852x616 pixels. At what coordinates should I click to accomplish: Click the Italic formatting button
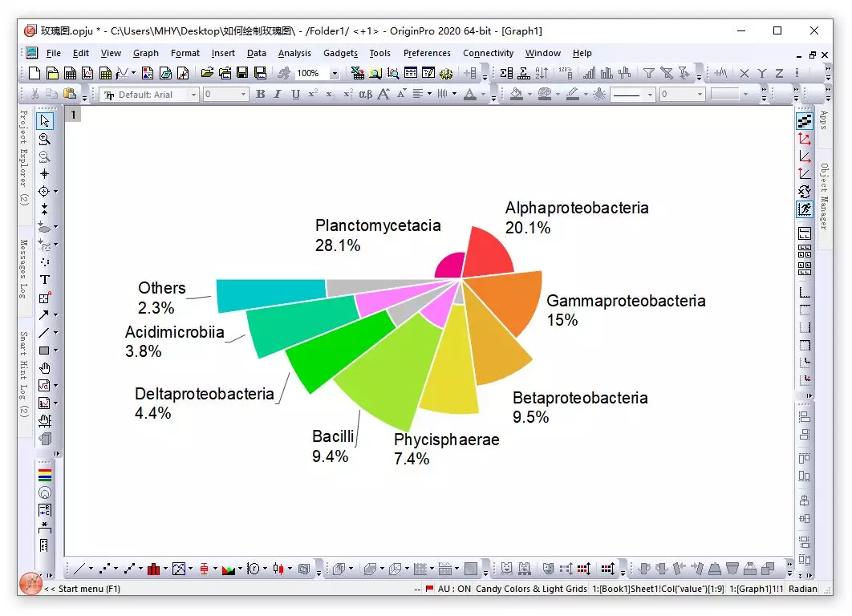(278, 94)
